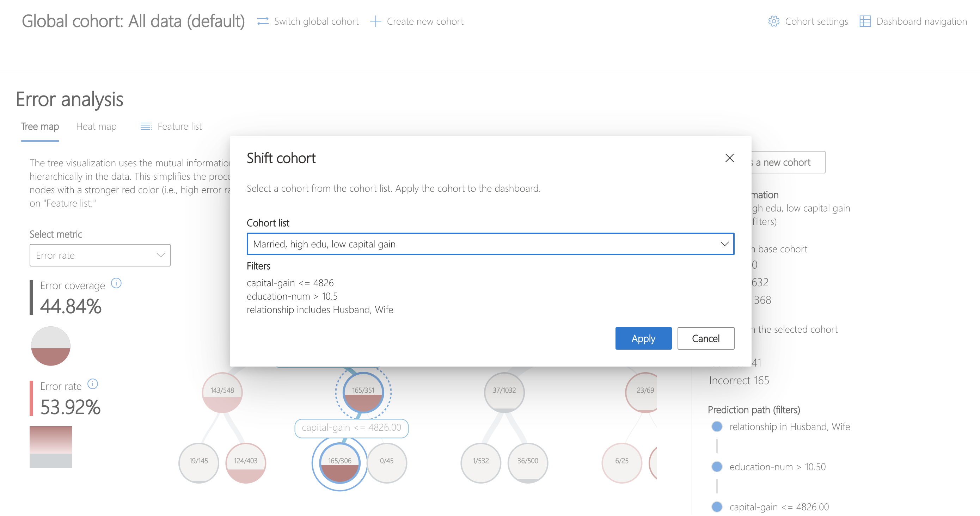Image resolution: width=980 pixels, height=516 pixels.
Task: Click filter relationship includes Husband, Wife
Action: coord(320,309)
